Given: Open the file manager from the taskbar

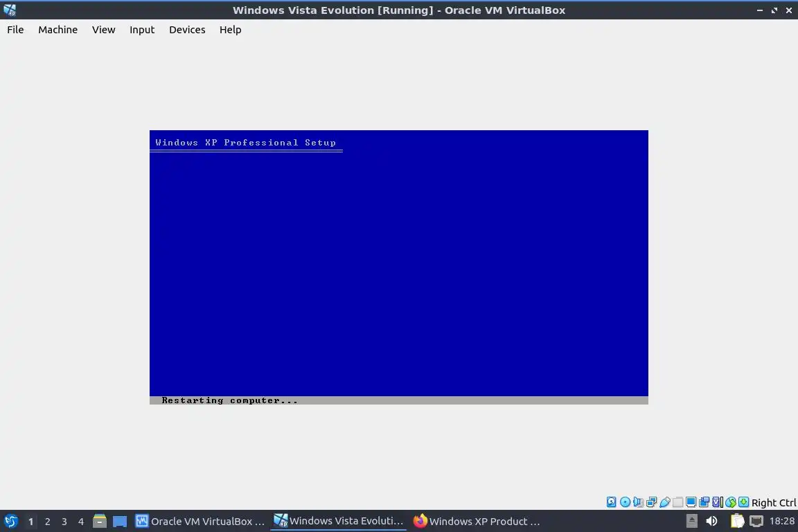Looking at the screenshot, I should point(100,522).
